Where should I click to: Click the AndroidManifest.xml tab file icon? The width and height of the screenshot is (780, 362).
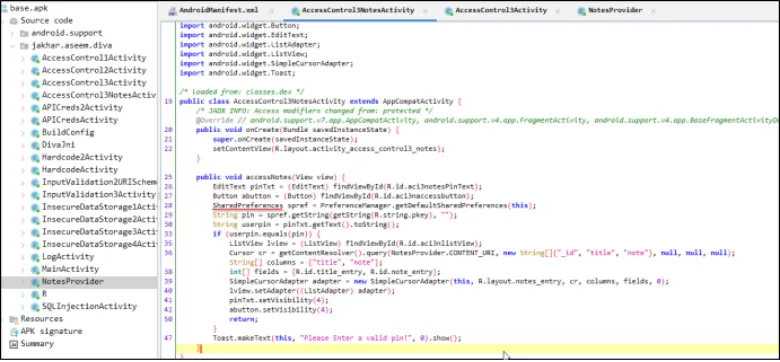[x=173, y=10]
